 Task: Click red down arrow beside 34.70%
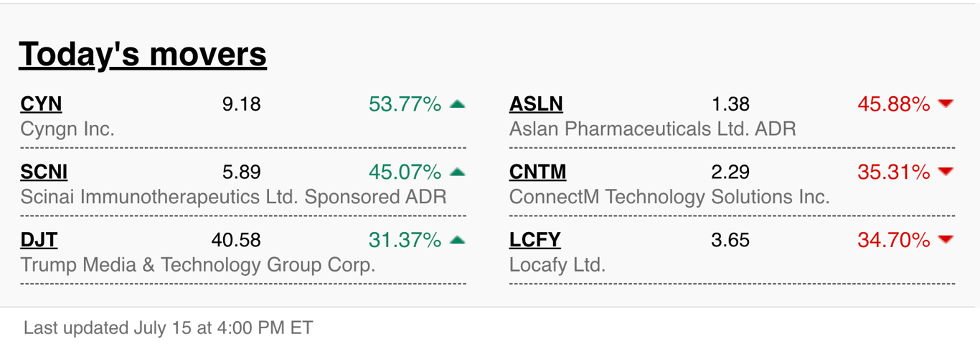[946, 240]
